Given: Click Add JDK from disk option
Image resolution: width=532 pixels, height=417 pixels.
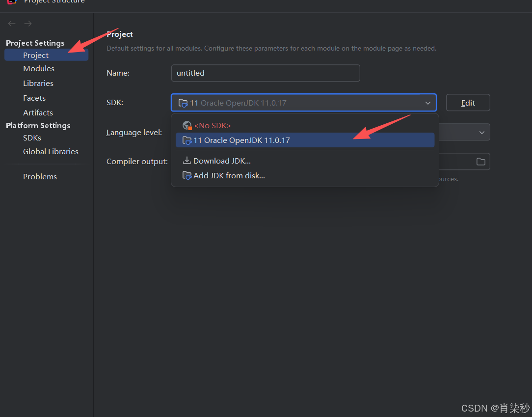Looking at the screenshot, I should point(228,175).
